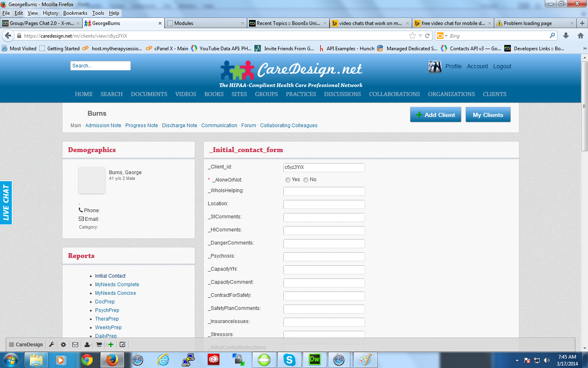Open Google Chrome from the taskbar
Image resolution: width=588 pixels, height=368 pixels.
pos(87,360)
